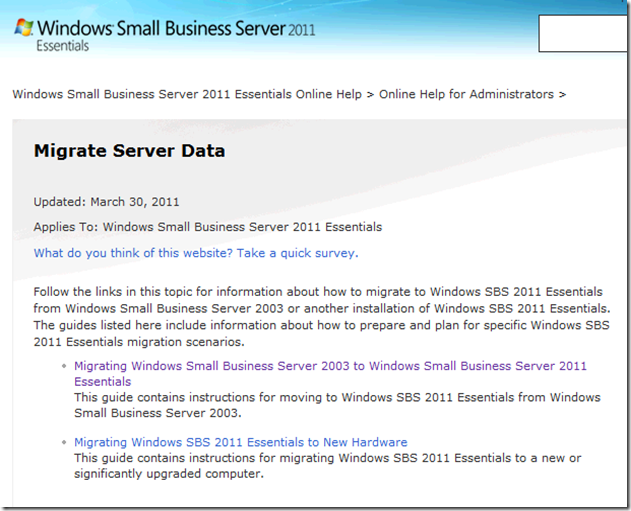Click the 'Essentials' subtitle under the logo
This screenshot has width=631, height=511.
(x=62, y=46)
